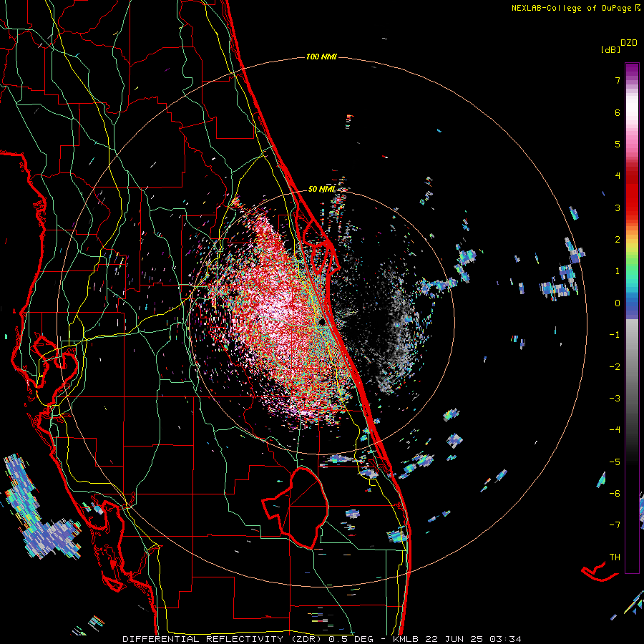Click the 100 NMI range ring label

[x=321, y=57]
